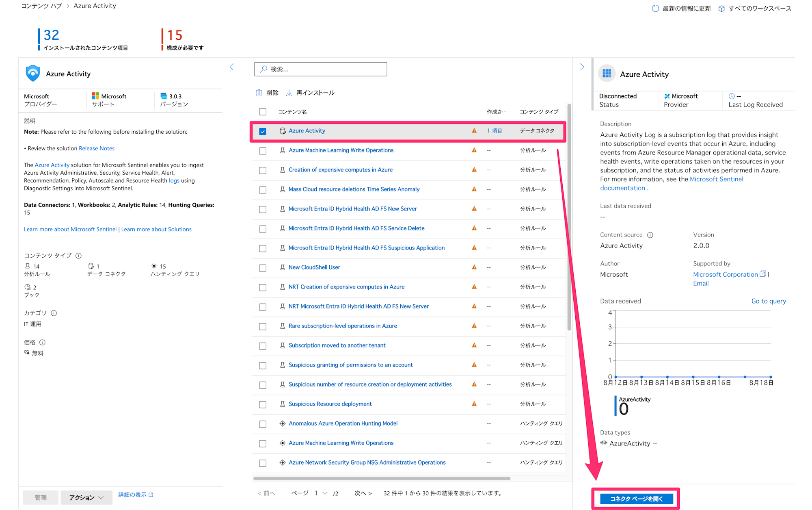The image size is (812, 510).
Task: Open 詳細の表示 link
Action: (136, 495)
